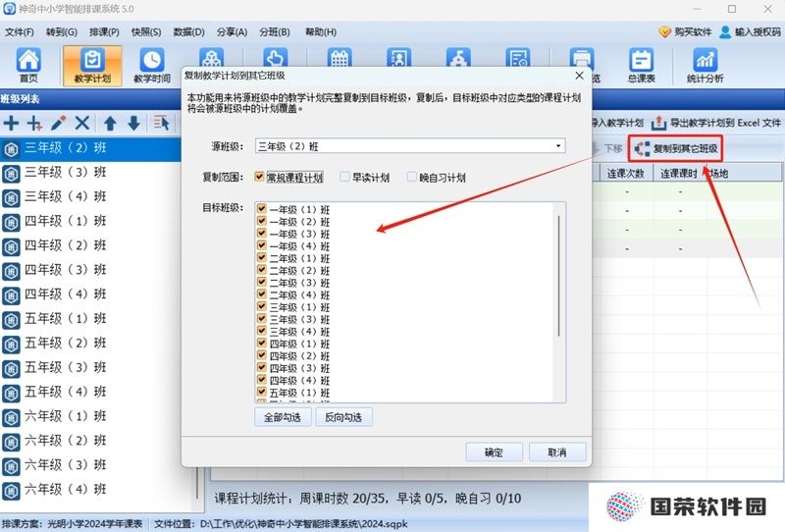
Task: Click the 连课课时 column header
Action: pyautogui.click(x=679, y=174)
